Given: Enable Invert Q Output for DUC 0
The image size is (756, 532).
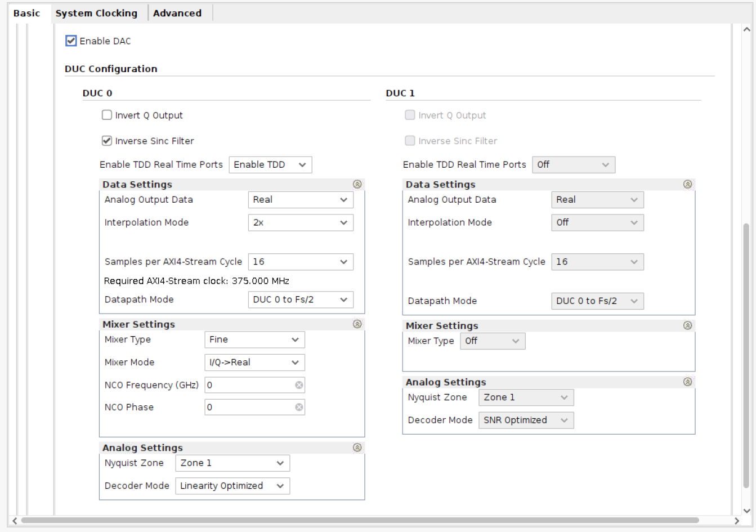Looking at the screenshot, I should pyautogui.click(x=107, y=115).
